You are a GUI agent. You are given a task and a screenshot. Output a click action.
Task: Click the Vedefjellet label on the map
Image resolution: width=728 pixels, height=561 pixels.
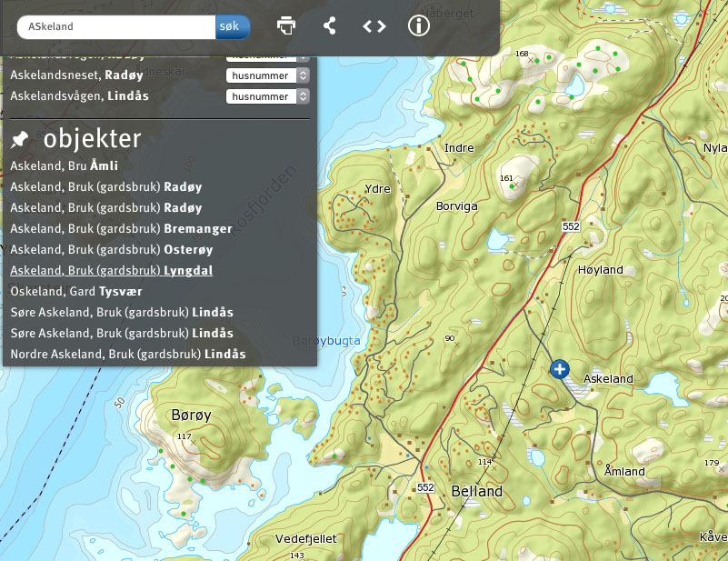click(x=306, y=538)
